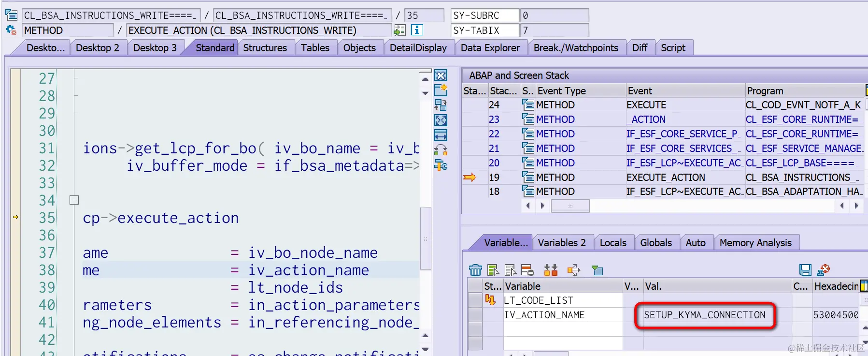
Task: Click the gear with red mark icon
Action: [11, 30]
